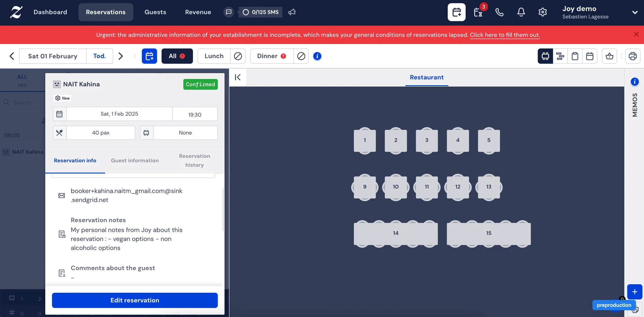Switch to the timeline view icon
Image resolution: width=644 pixels, height=317 pixels.
(x=560, y=56)
